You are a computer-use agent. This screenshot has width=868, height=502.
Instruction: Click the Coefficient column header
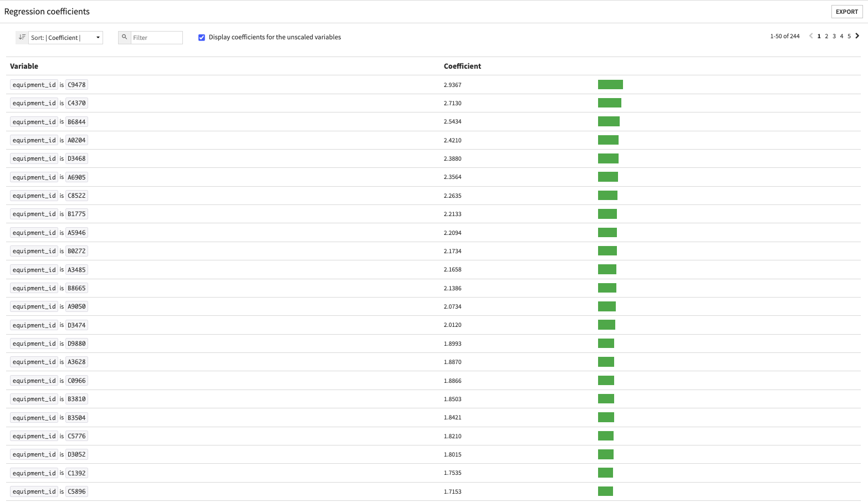point(462,66)
